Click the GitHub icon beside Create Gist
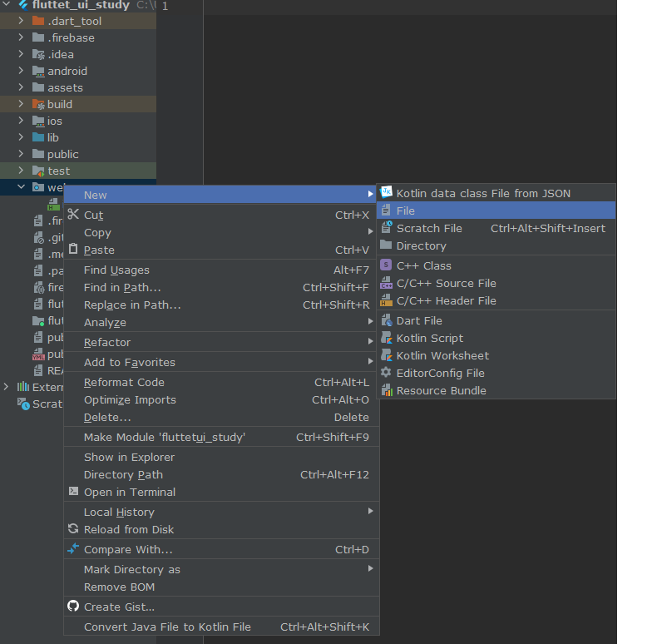Screen dimensions: 647x644 [73, 606]
